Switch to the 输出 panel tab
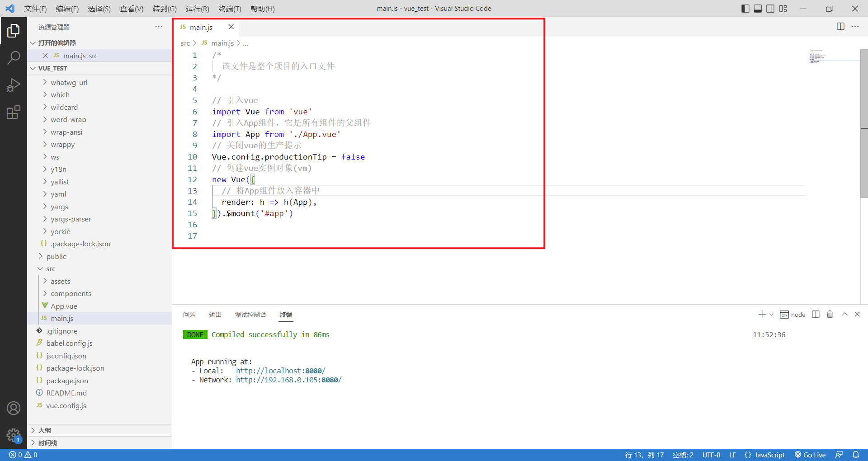The image size is (868, 461). click(x=215, y=315)
